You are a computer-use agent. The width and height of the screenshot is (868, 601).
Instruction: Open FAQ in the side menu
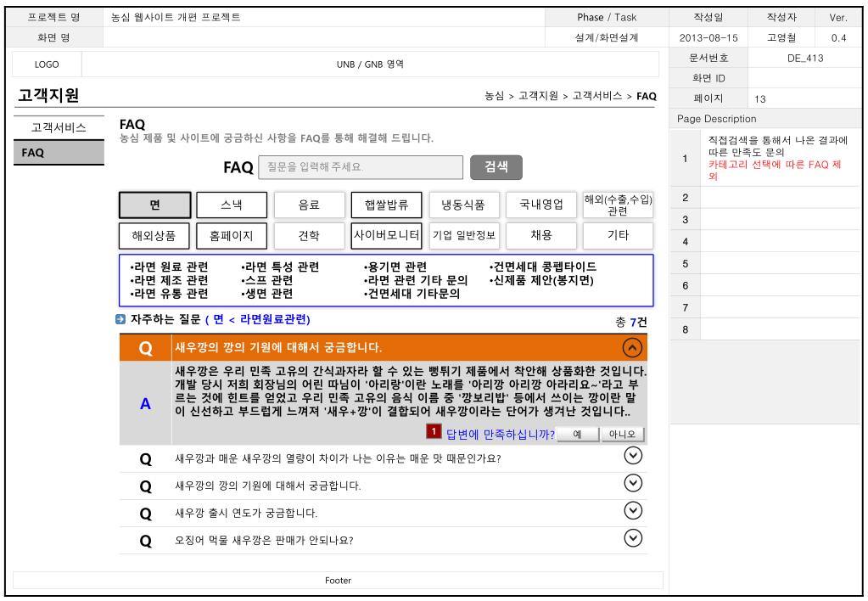coord(59,153)
